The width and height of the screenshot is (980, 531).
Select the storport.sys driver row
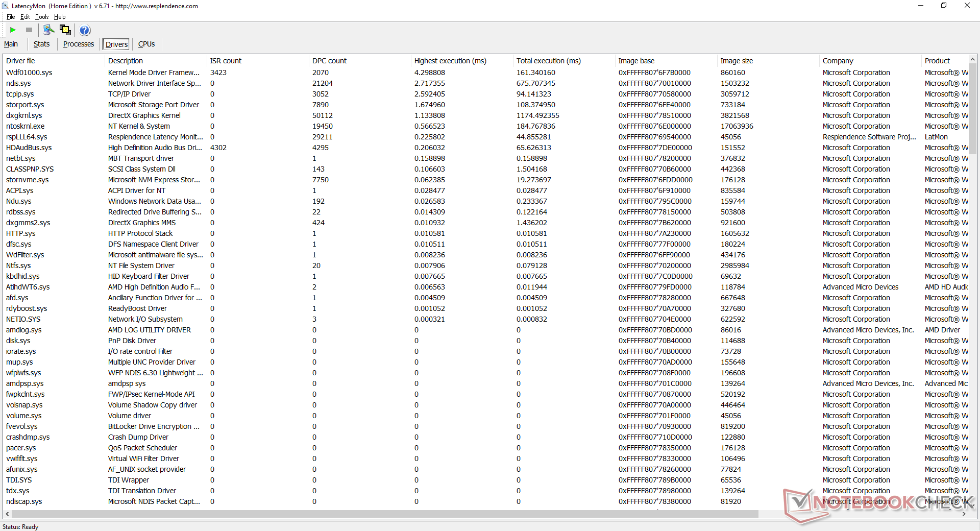coord(485,105)
